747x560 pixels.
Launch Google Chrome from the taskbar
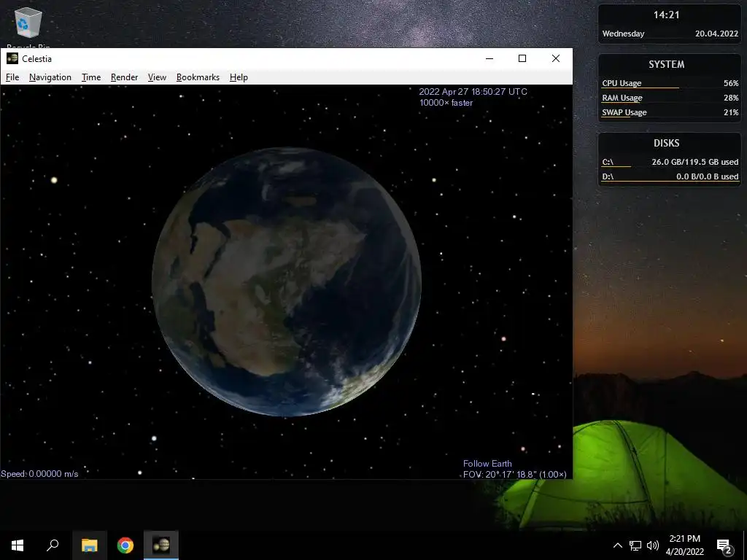125,545
